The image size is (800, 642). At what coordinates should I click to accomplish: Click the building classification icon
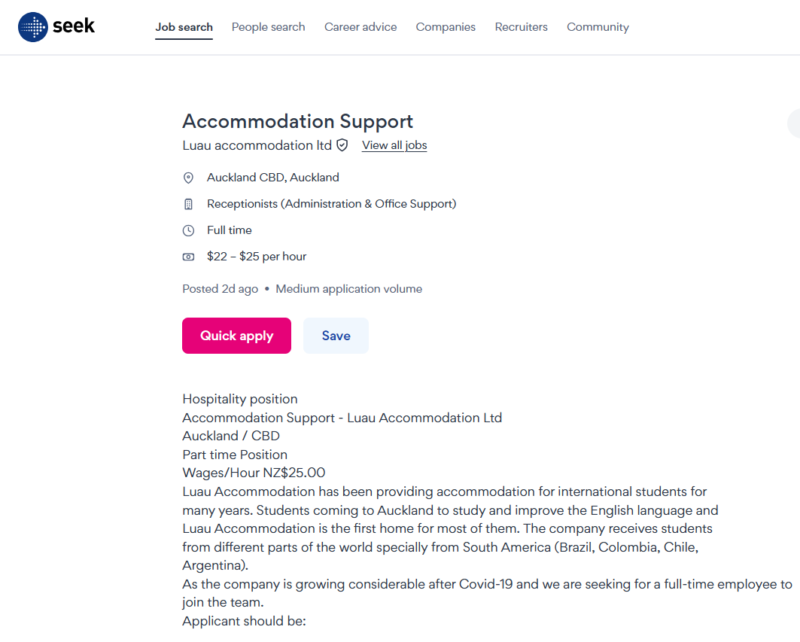coord(188,204)
